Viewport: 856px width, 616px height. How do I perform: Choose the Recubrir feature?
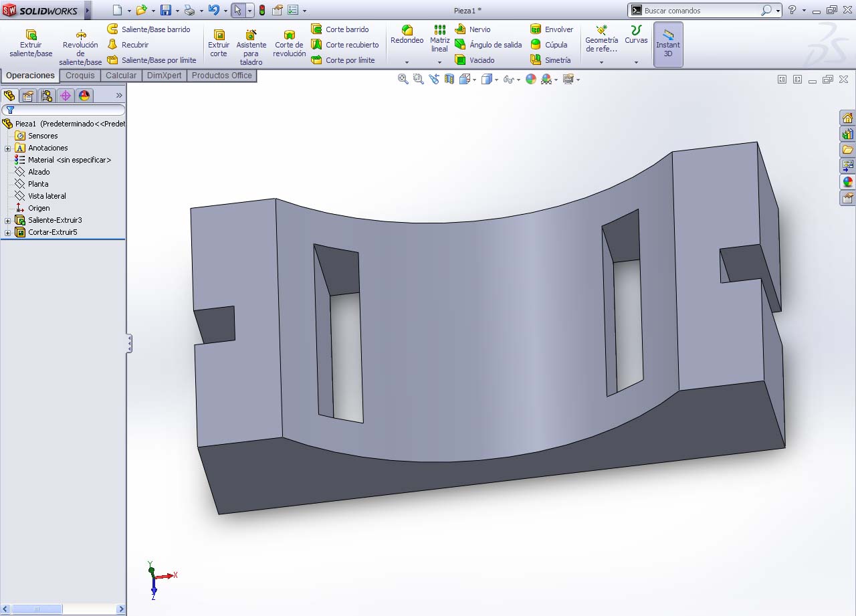point(128,45)
